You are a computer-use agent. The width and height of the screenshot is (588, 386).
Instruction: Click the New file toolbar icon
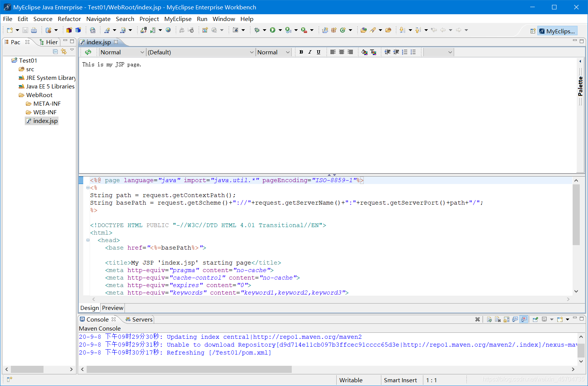pos(10,30)
